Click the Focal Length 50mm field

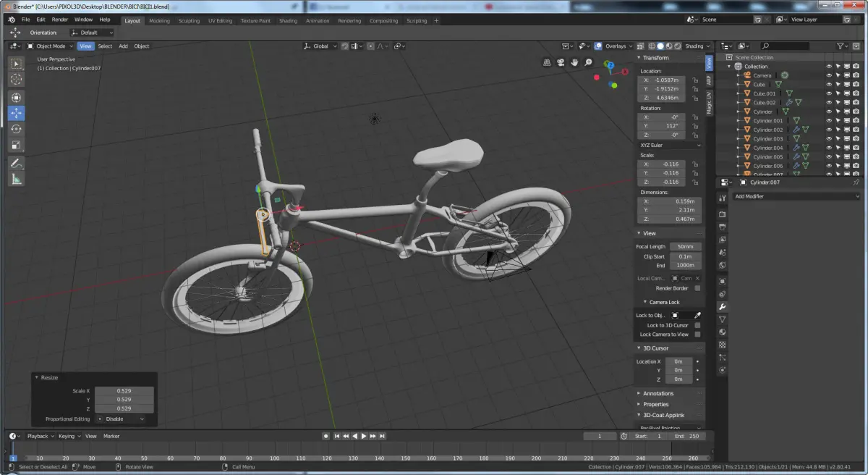tap(686, 246)
